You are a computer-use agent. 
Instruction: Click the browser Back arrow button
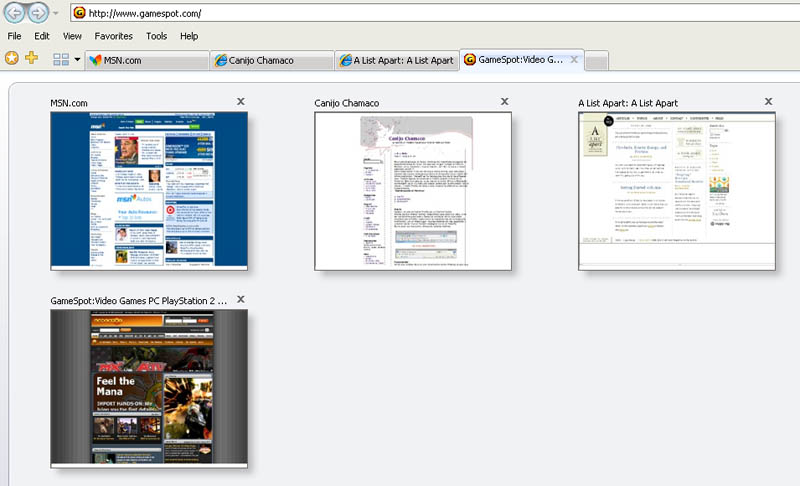point(15,13)
